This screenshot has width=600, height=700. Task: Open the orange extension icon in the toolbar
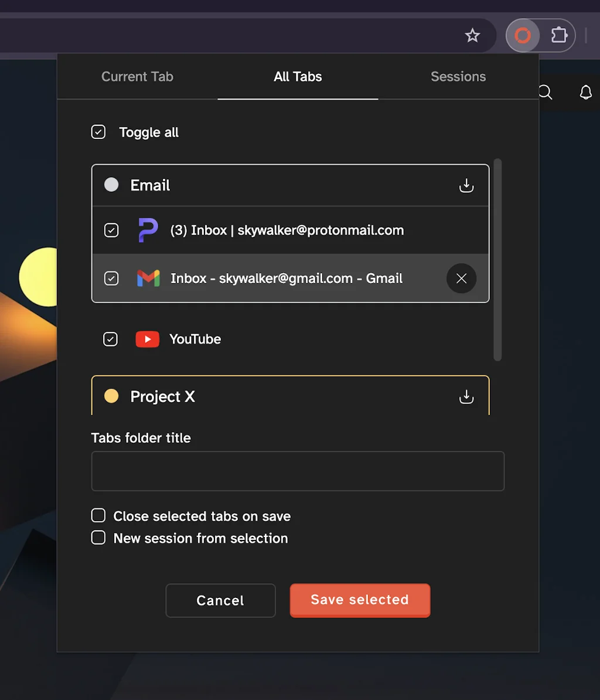522,35
